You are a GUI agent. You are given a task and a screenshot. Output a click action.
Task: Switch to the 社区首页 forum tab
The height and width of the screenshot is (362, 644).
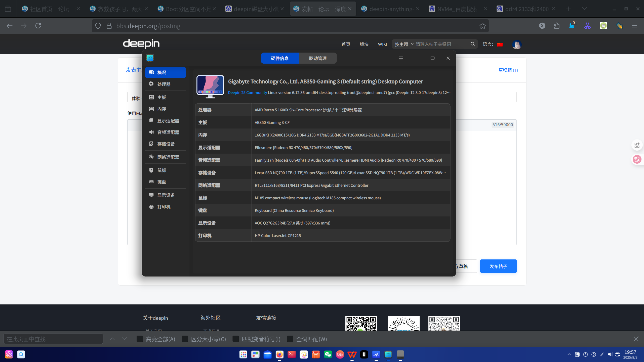click(51, 9)
